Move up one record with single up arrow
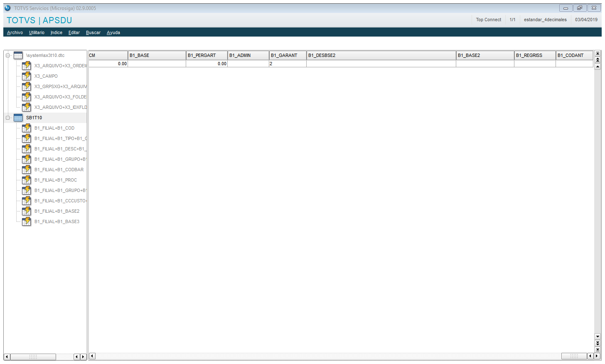The image size is (605, 364). tap(598, 66)
